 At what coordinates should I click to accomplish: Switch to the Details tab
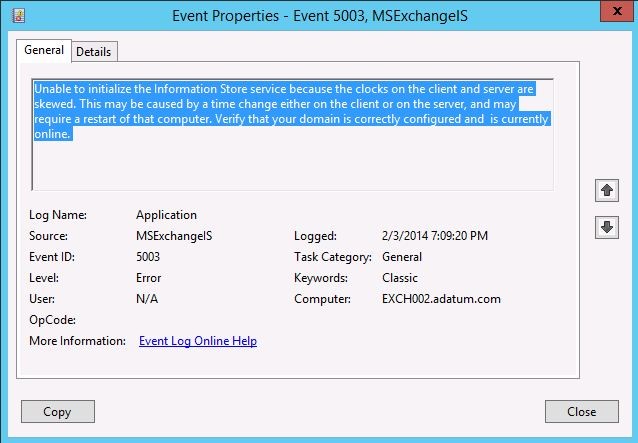coord(94,52)
